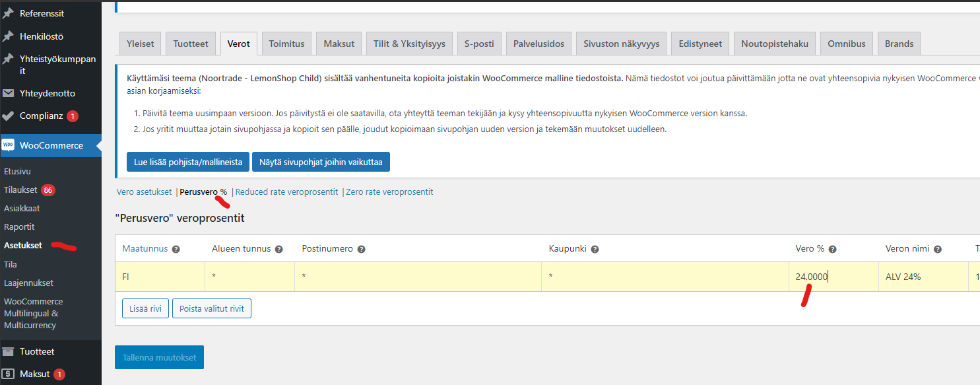
Task: Switch to the Toimitus tab
Action: coord(286,44)
